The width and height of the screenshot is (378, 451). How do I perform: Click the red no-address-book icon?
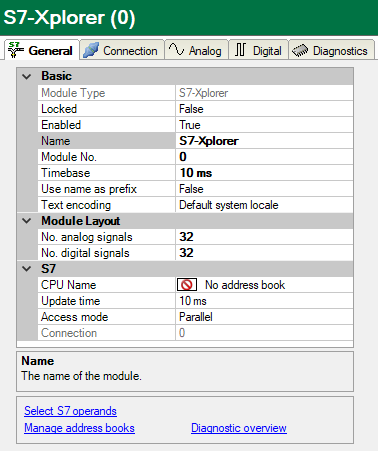pyautogui.click(x=187, y=285)
